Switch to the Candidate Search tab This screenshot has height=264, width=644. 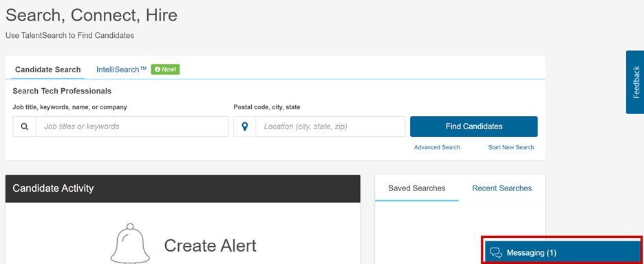[48, 70]
